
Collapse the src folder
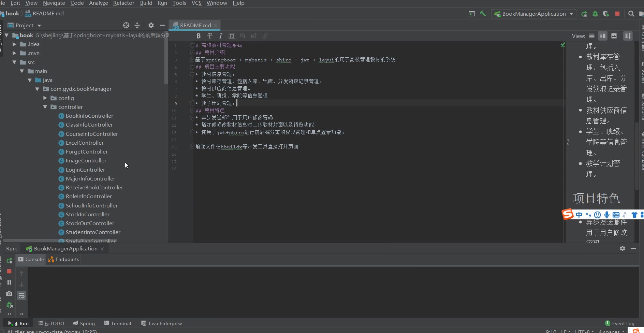[14, 62]
